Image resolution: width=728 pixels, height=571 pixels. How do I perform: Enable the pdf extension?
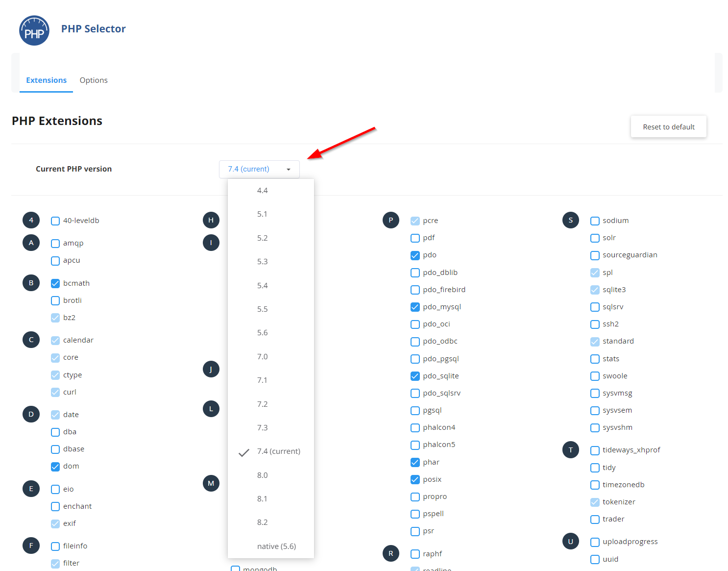[415, 238]
